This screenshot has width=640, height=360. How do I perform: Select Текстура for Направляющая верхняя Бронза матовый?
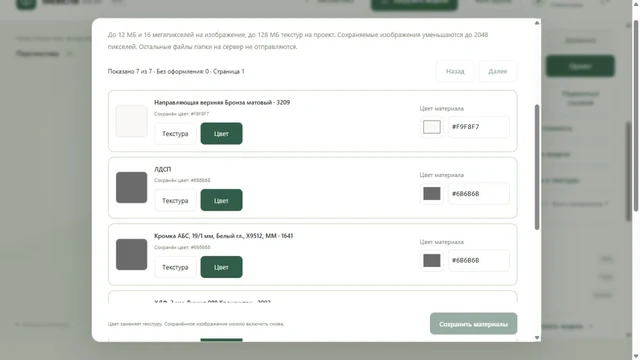coord(175,133)
